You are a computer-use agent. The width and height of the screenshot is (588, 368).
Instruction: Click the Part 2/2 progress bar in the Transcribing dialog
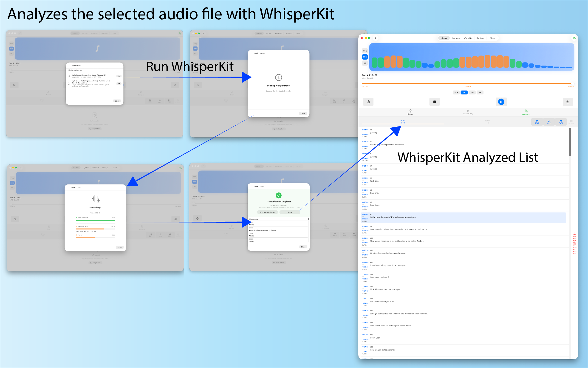pos(95,238)
